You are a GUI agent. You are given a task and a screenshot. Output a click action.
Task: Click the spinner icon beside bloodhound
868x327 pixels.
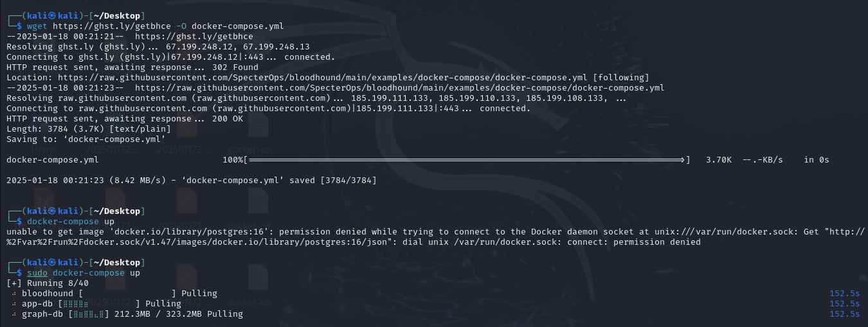[x=14, y=294]
